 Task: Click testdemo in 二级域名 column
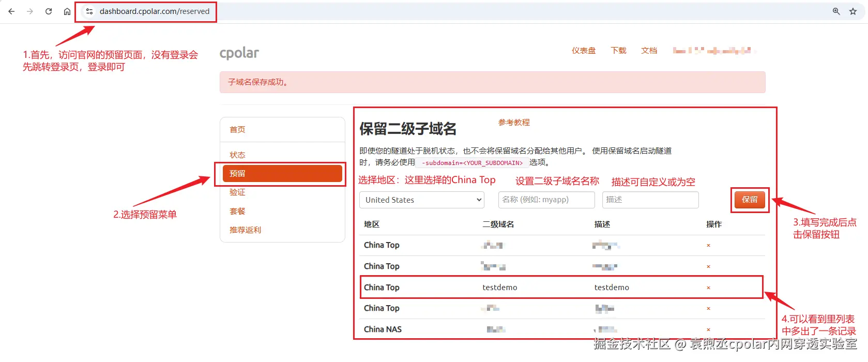tap(499, 288)
